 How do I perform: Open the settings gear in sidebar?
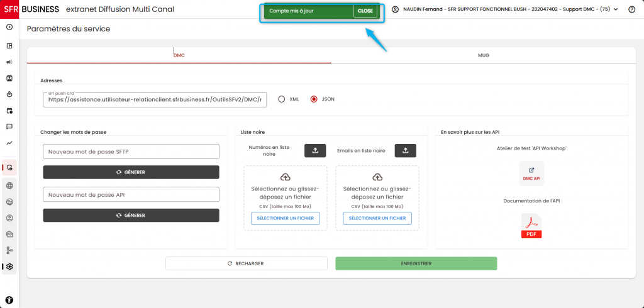pyautogui.click(x=9, y=267)
